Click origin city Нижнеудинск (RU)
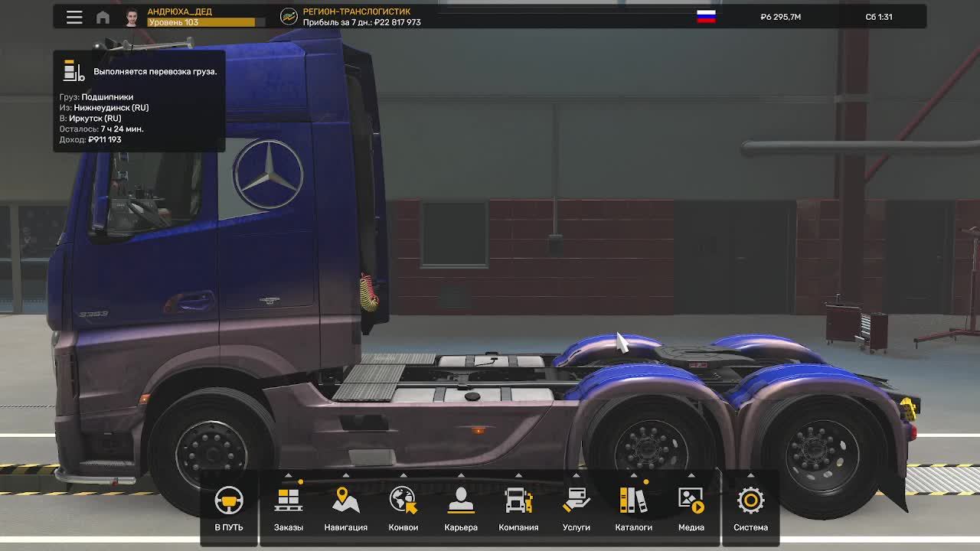The width and height of the screenshot is (980, 551). pyautogui.click(x=111, y=108)
